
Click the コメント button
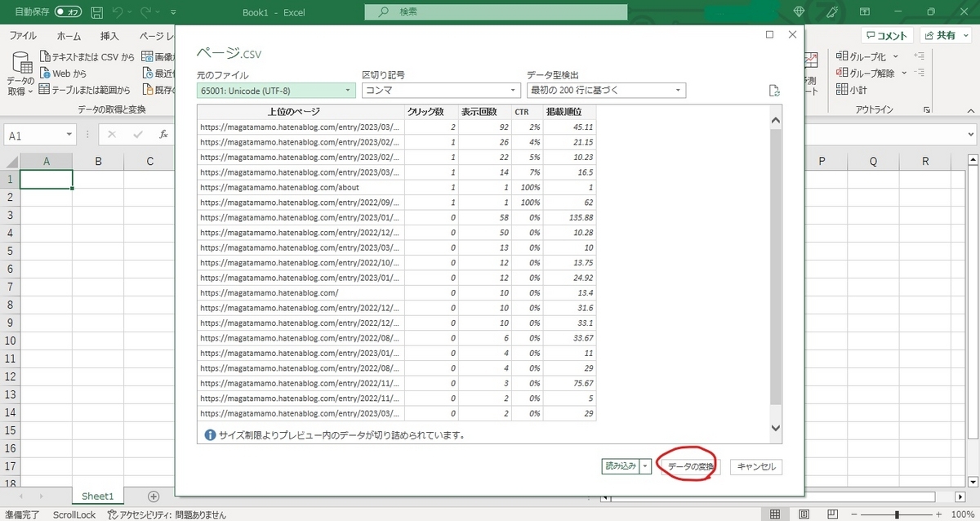(888, 36)
